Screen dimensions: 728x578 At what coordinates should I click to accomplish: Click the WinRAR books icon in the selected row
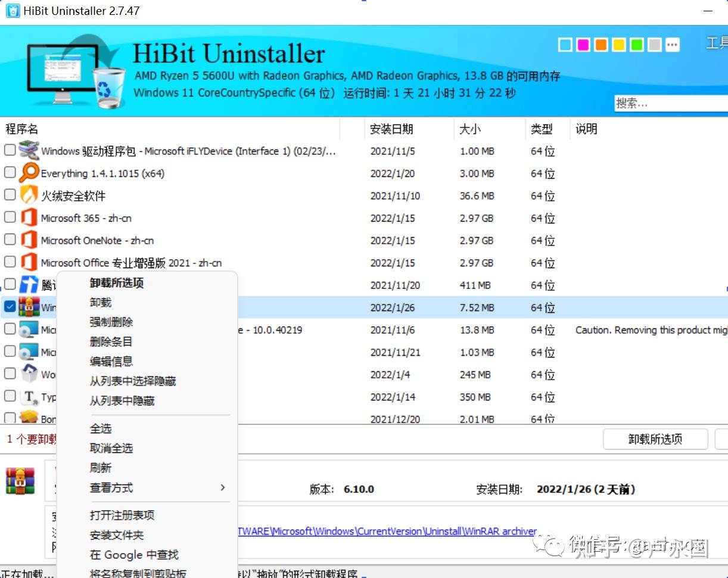click(29, 307)
